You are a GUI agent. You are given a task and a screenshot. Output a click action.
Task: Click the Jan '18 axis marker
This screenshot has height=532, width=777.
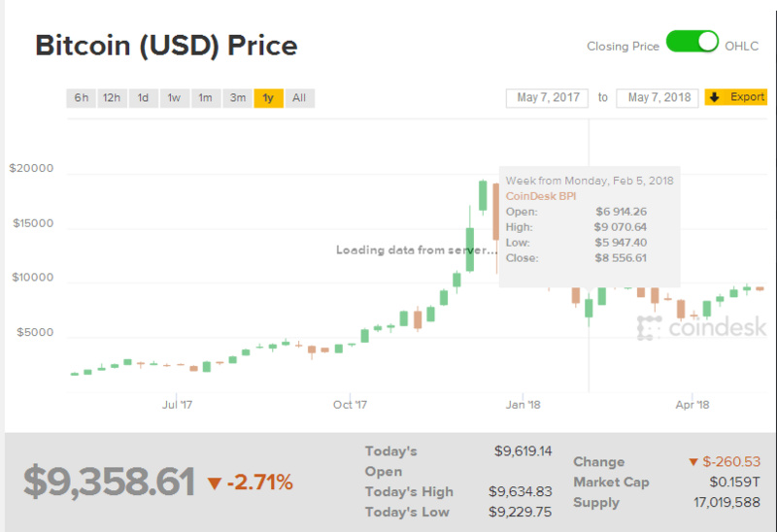(521, 404)
